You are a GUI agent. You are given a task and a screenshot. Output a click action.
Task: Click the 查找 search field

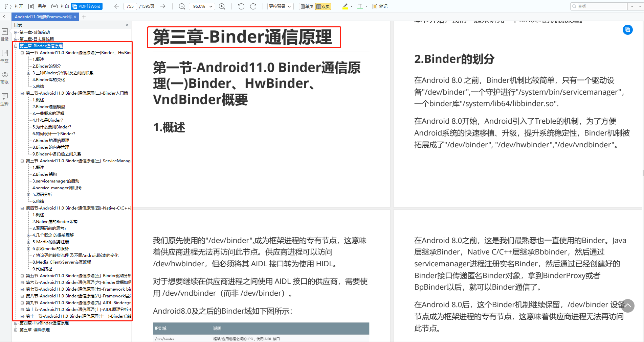pos(599,6)
